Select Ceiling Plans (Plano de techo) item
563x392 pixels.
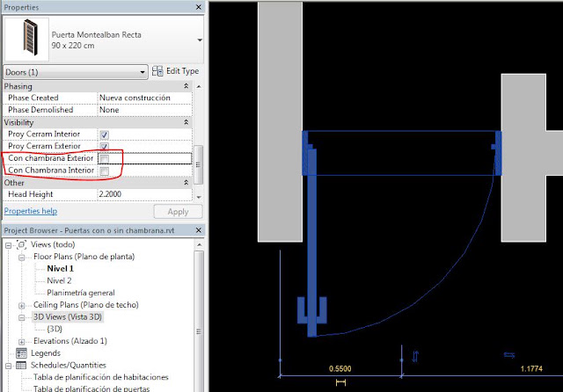click(86, 305)
